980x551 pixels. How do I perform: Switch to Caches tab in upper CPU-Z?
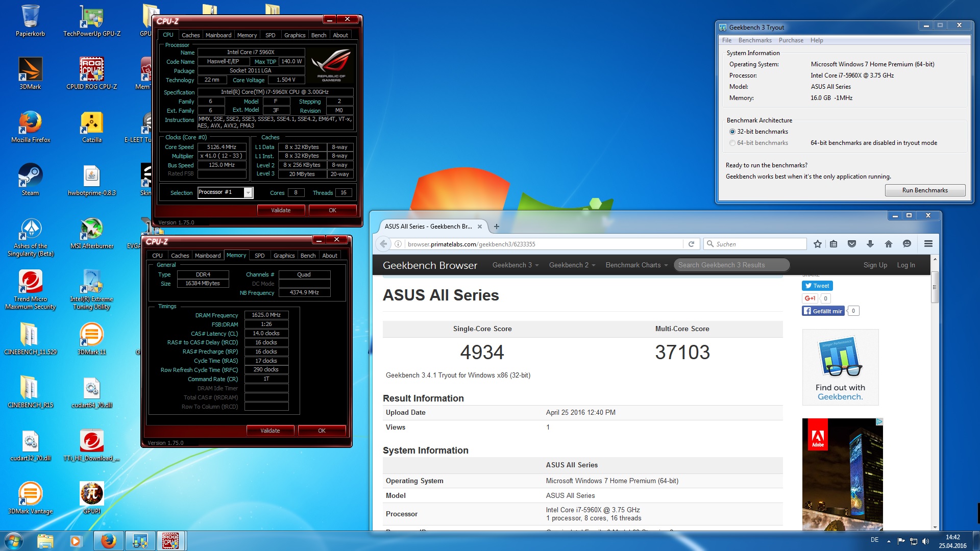pyautogui.click(x=190, y=35)
